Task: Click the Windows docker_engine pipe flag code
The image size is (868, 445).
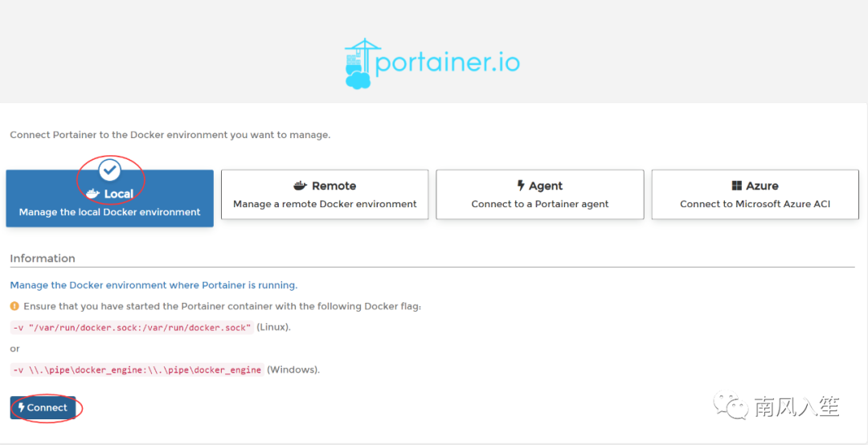Action: 137,369
